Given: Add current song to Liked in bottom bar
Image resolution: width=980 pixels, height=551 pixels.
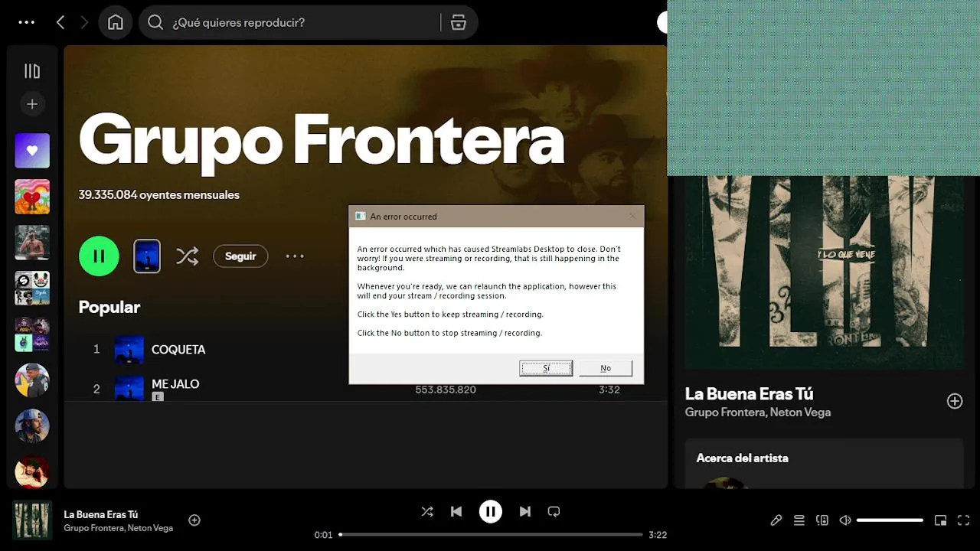Looking at the screenshot, I should pos(194,520).
